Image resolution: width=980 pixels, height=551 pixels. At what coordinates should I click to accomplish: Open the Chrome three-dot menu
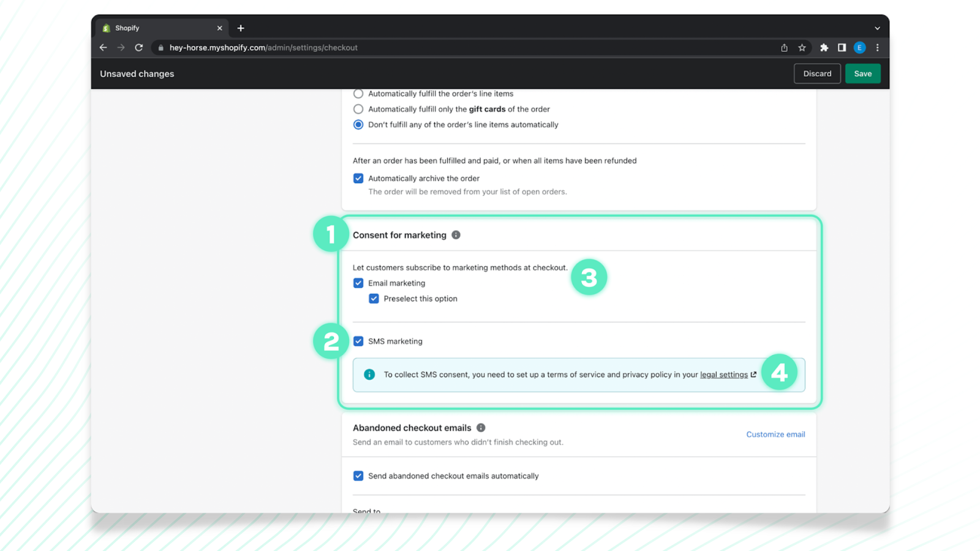(x=877, y=48)
